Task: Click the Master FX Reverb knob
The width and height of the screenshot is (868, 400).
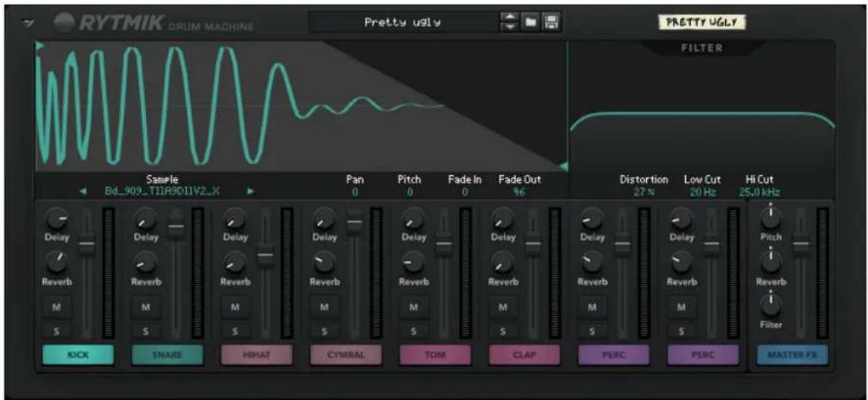Action: [770, 263]
